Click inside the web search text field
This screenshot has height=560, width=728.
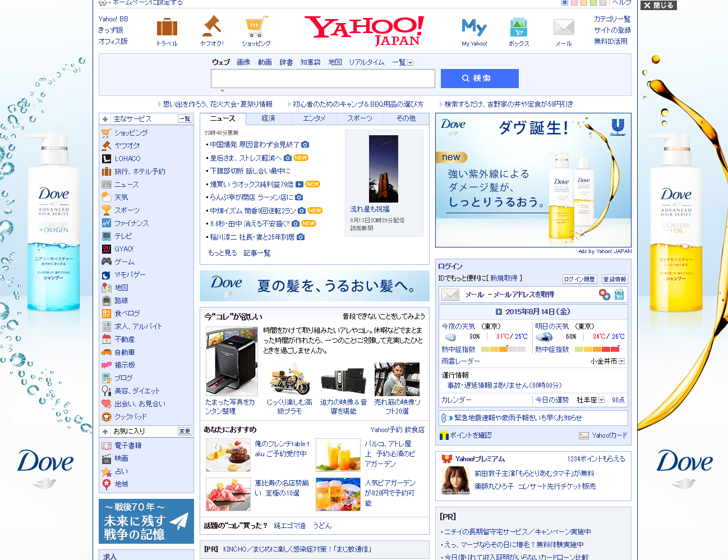323,79
